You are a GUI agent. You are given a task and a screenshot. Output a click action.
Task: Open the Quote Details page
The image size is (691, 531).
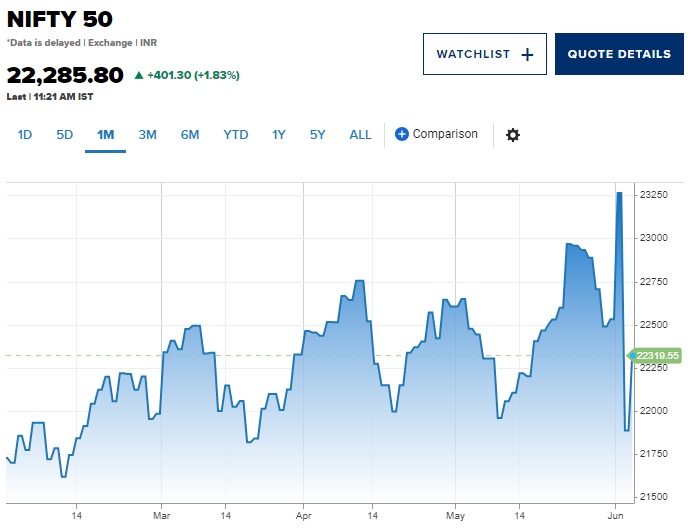point(619,55)
